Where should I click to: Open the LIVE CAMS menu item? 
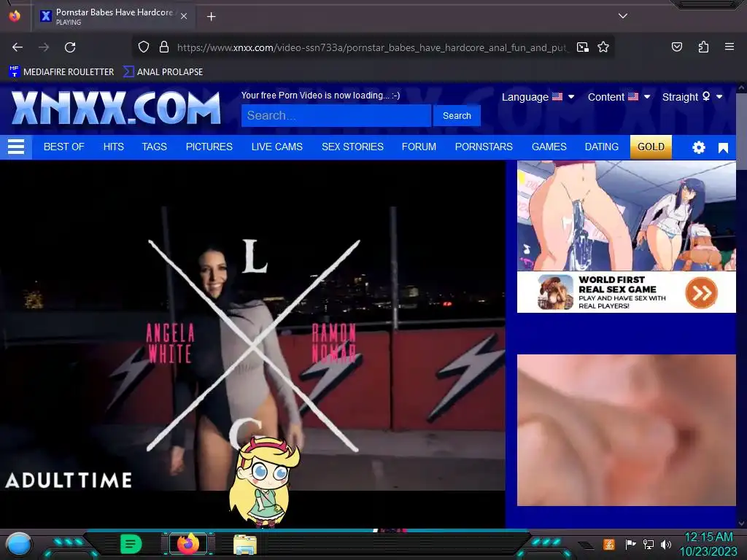click(x=276, y=147)
